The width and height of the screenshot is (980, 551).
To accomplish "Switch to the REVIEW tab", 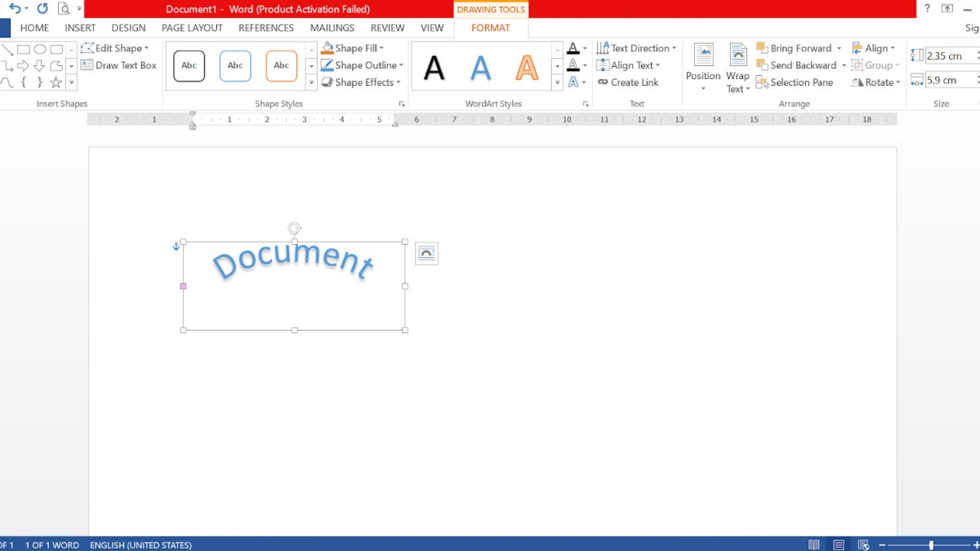I will 388,28.
